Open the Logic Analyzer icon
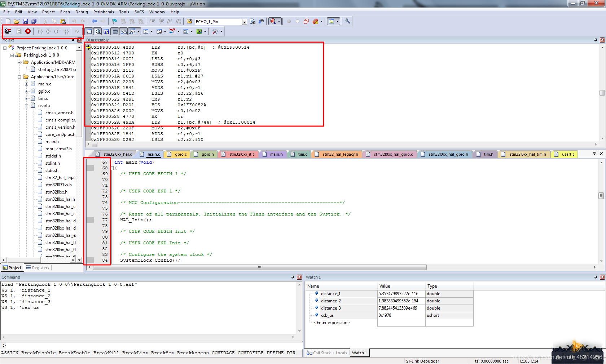Viewport: 606px width, 364px height. click(172, 31)
